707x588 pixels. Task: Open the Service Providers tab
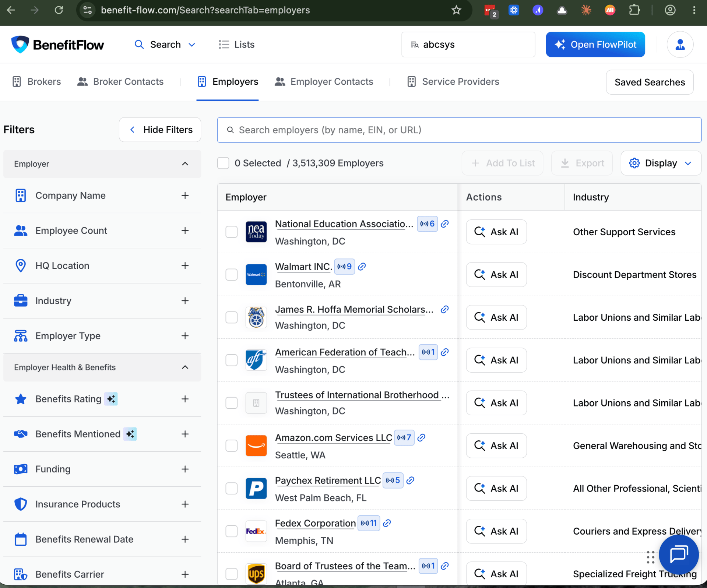point(453,81)
